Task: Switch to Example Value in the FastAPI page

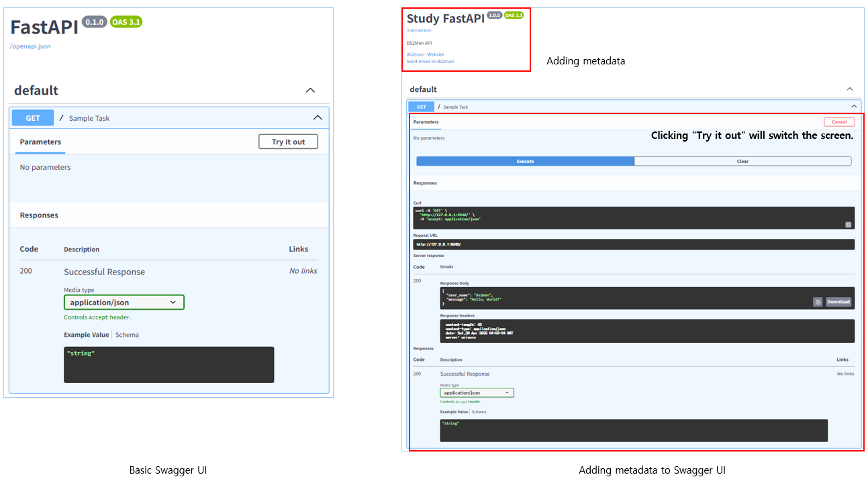Action: click(86, 335)
